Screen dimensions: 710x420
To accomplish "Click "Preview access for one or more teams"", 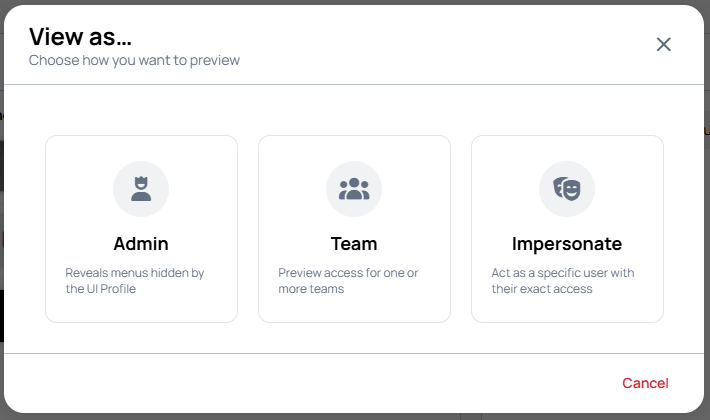I will tap(348, 281).
